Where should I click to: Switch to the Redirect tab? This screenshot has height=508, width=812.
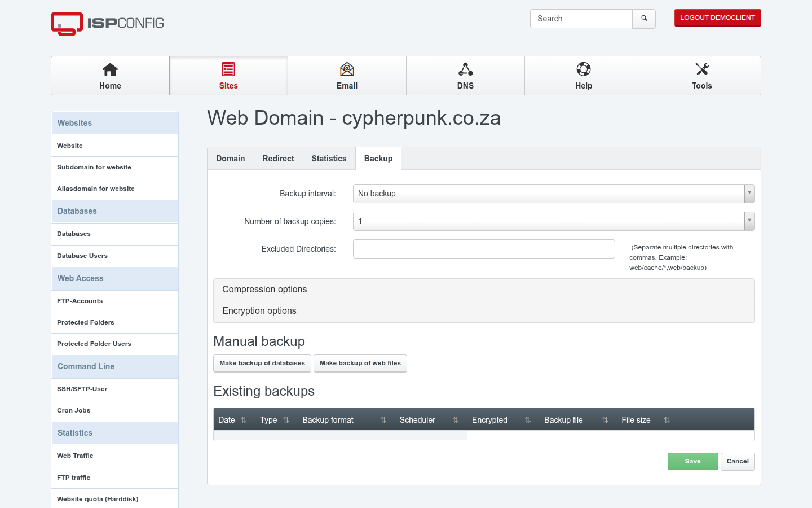(279, 159)
